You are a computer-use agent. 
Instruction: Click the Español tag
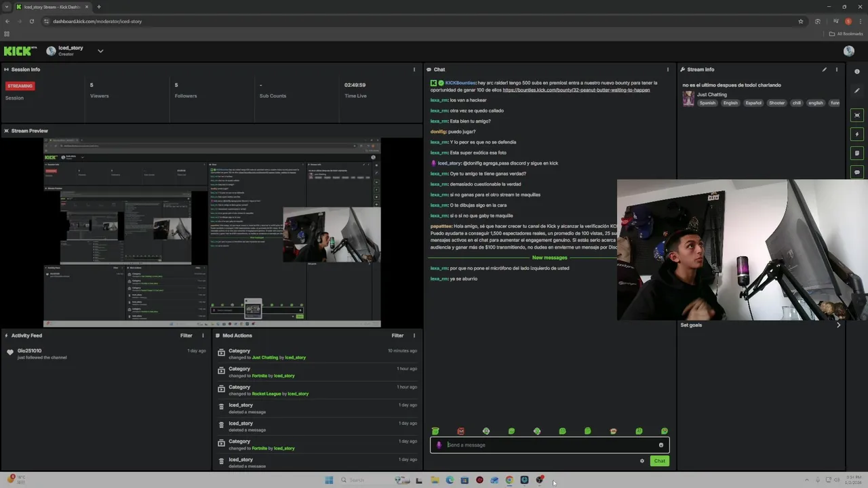[753, 103]
